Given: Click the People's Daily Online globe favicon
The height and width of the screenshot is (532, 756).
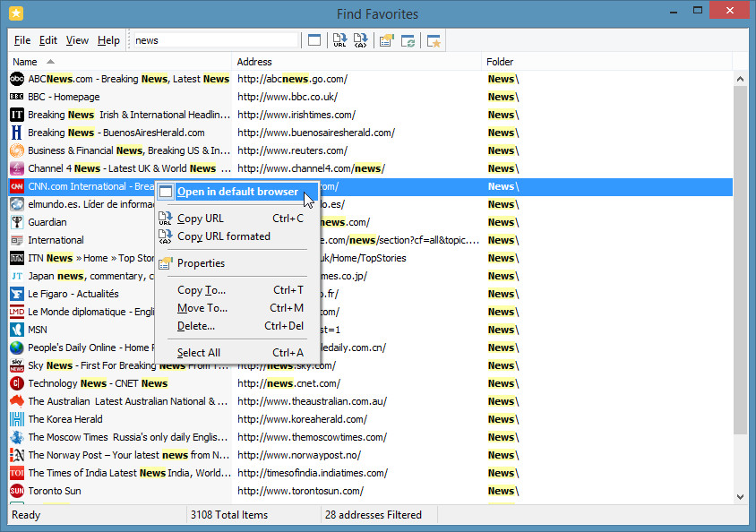Looking at the screenshot, I should (x=17, y=348).
